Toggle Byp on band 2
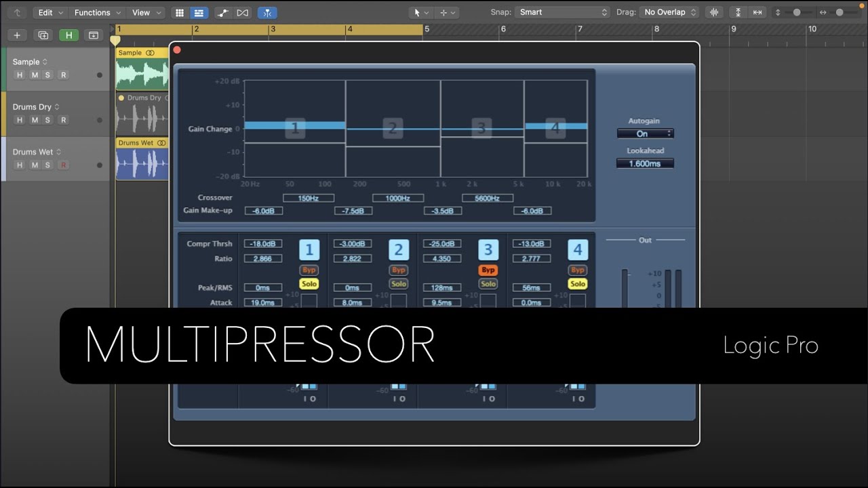The height and width of the screenshot is (488, 868). [399, 270]
